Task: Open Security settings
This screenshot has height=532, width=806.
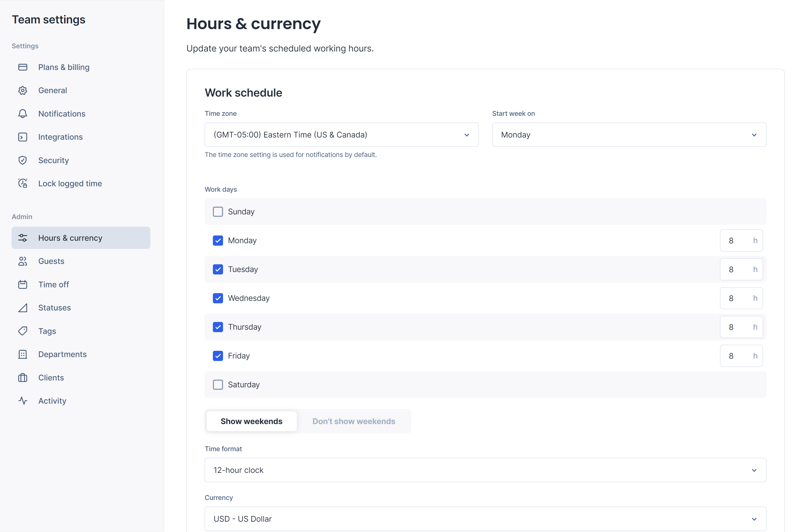Action: (x=81, y=160)
